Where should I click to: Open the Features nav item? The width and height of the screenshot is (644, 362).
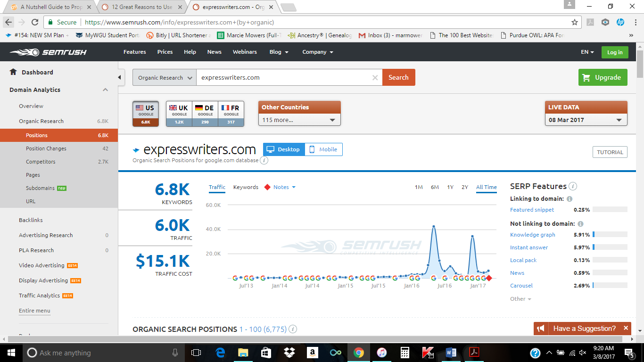135,52
